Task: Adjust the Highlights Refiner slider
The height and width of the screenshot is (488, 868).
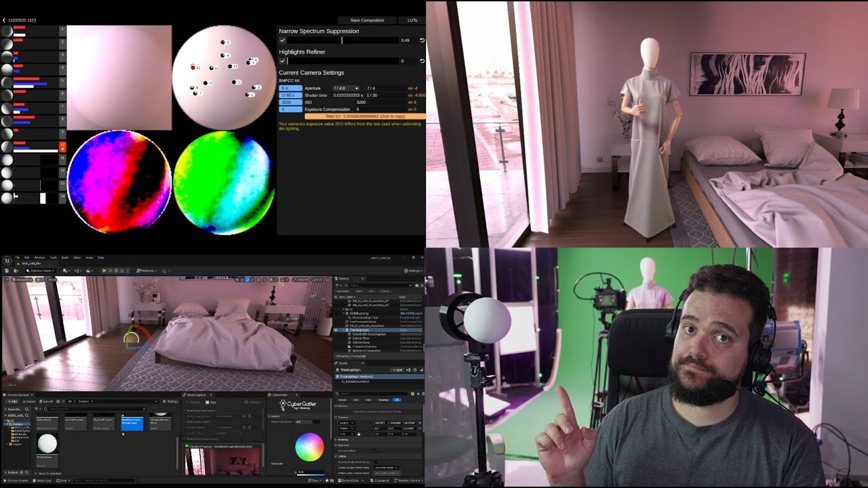Action: point(342,61)
